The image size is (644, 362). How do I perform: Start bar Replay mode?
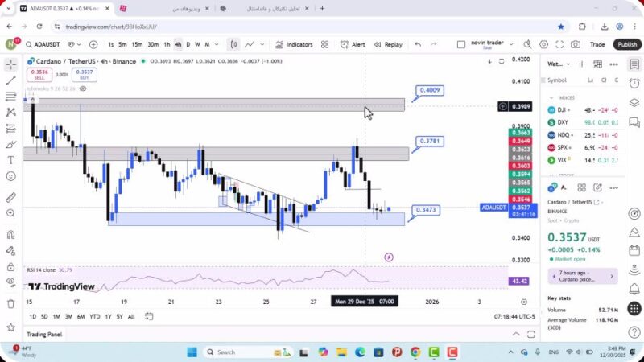(x=388, y=44)
